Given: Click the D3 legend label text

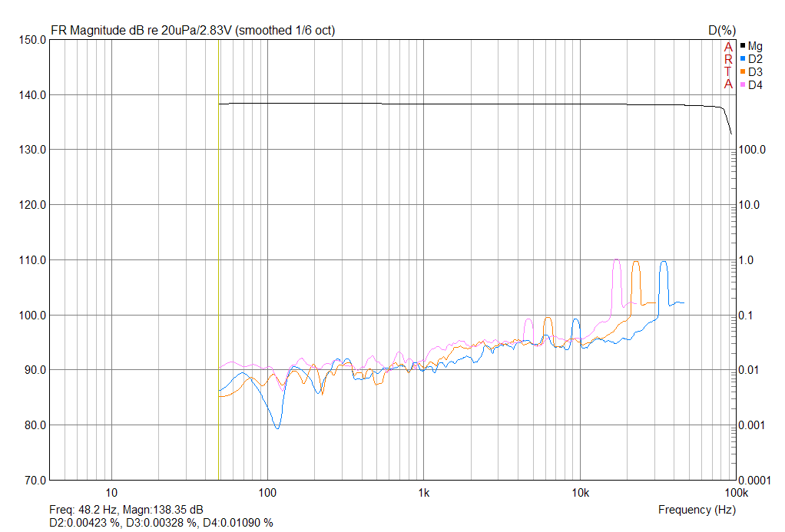Looking at the screenshot, I should point(755,72).
